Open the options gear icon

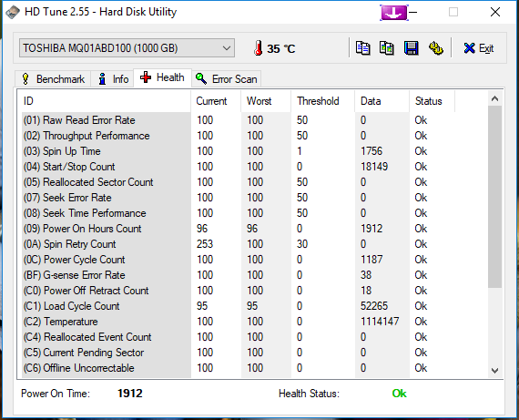coord(435,48)
